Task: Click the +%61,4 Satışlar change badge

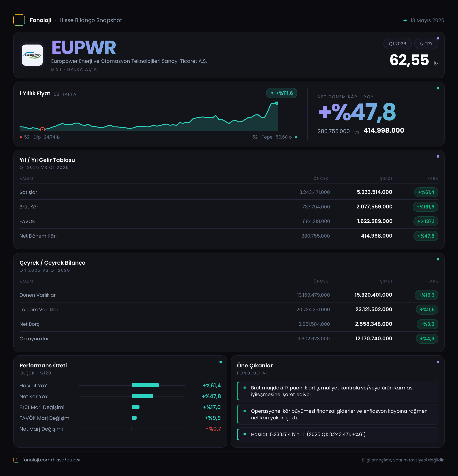Action: [x=426, y=192]
